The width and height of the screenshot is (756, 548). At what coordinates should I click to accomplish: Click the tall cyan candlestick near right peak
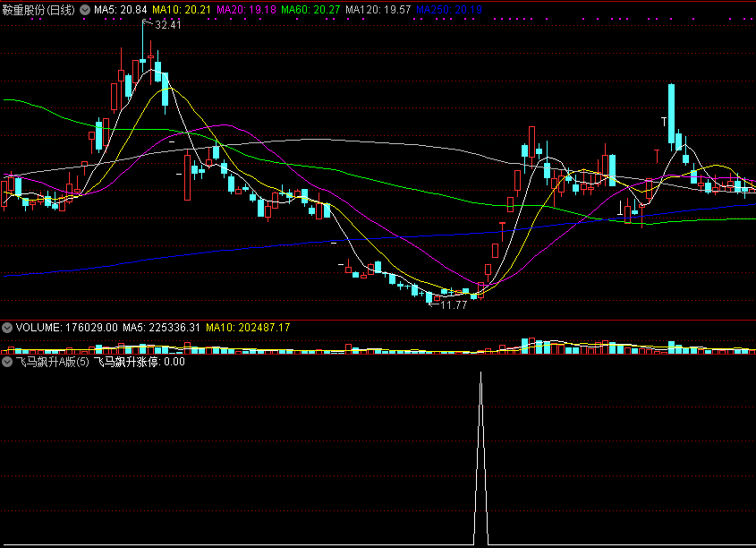click(671, 114)
